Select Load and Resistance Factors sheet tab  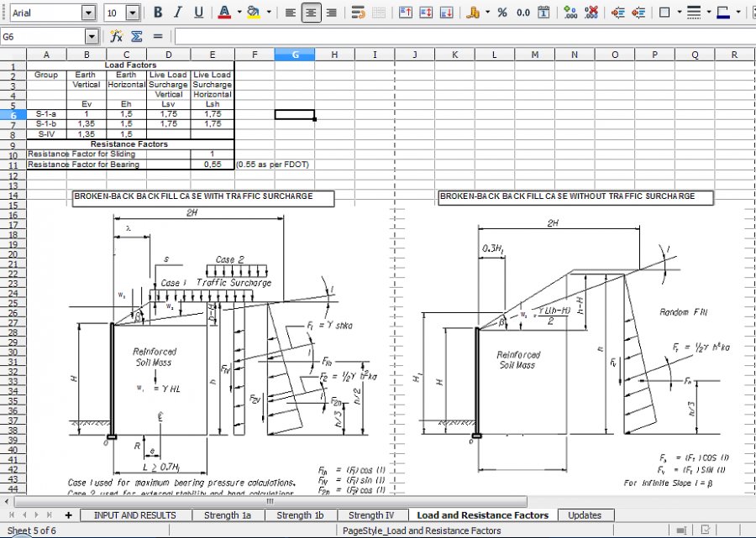click(483, 515)
